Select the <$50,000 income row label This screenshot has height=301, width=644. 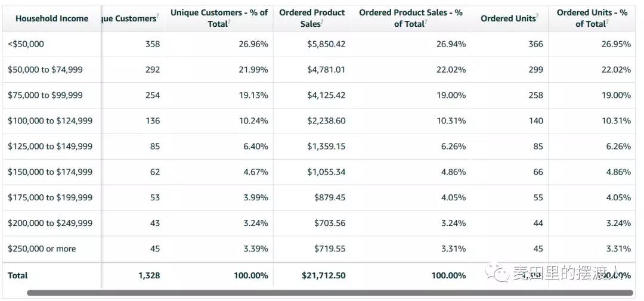(26, 44)
